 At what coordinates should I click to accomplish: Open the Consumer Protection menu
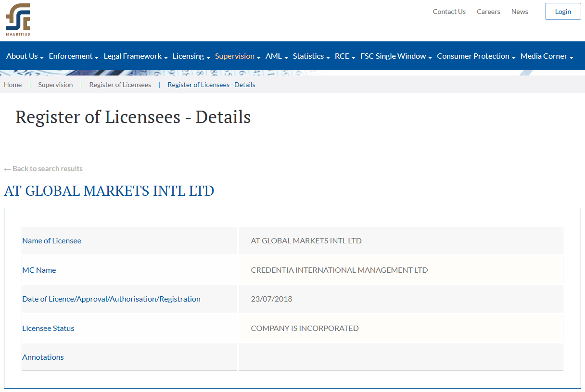pos(476,56)
